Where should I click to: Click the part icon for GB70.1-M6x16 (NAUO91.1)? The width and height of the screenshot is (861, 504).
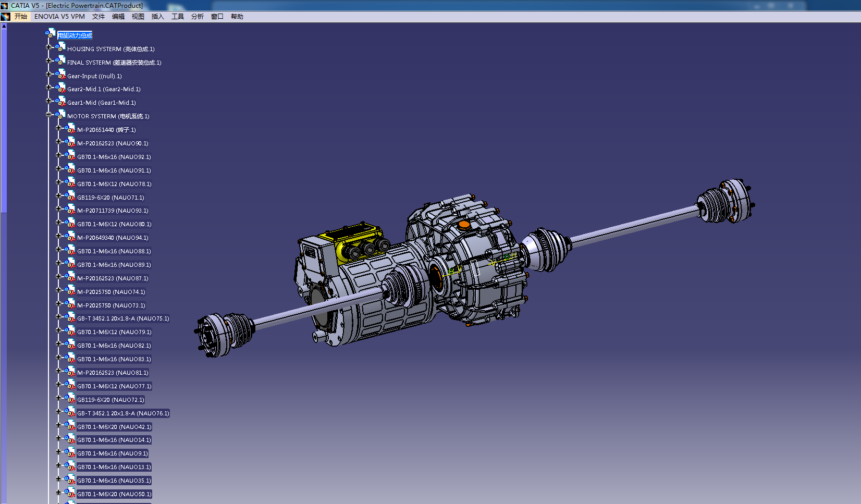(70, 169)
